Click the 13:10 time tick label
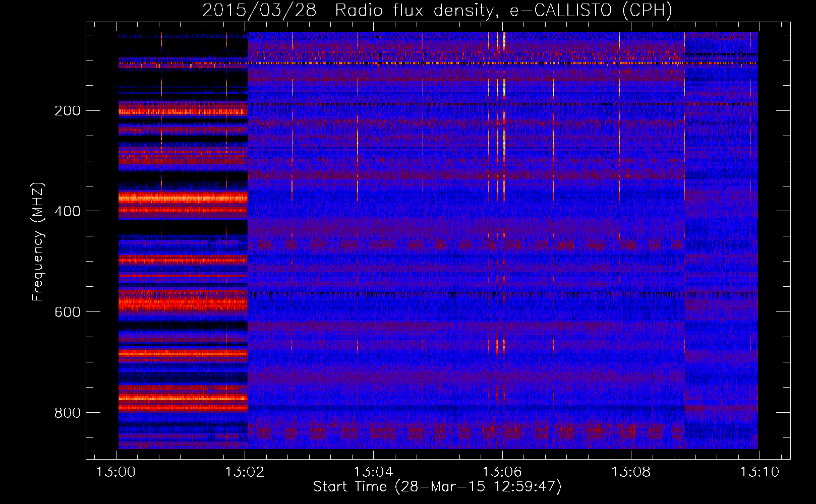The image size is (816, 504). click(760, 472)
